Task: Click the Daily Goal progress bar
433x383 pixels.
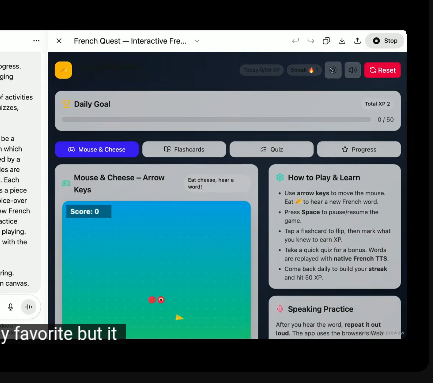Action: [x=216, y=119]
